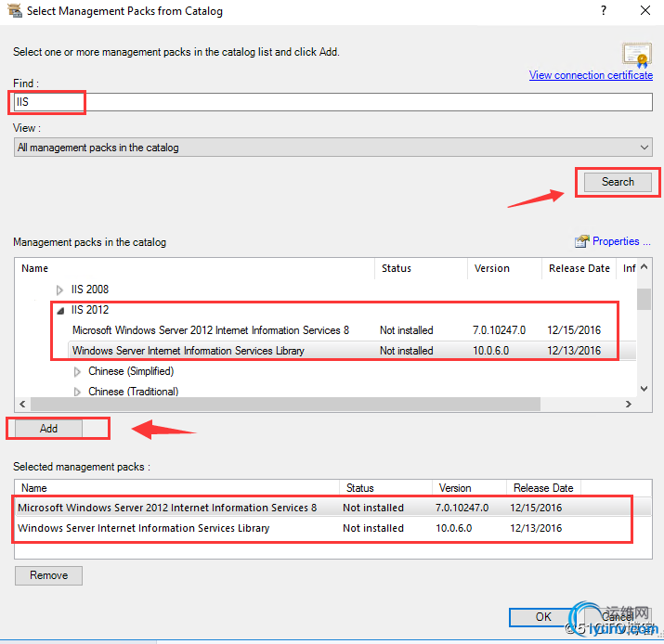Viewport: 664px width, 644px height.
Task: Select Chinese (Simplified) in the catalog
Action: 131,371
